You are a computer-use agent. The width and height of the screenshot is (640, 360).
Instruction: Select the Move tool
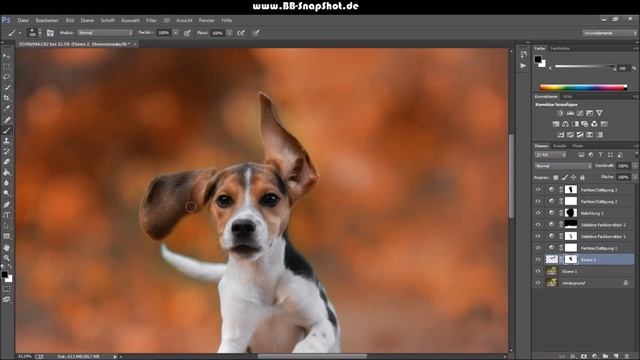click(x=7, y=56)
